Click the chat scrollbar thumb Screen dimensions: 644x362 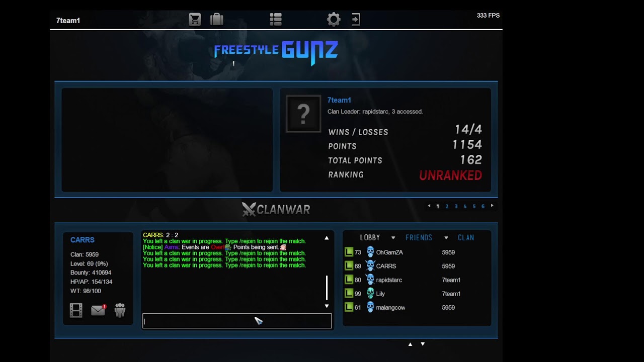click(327, 288)
